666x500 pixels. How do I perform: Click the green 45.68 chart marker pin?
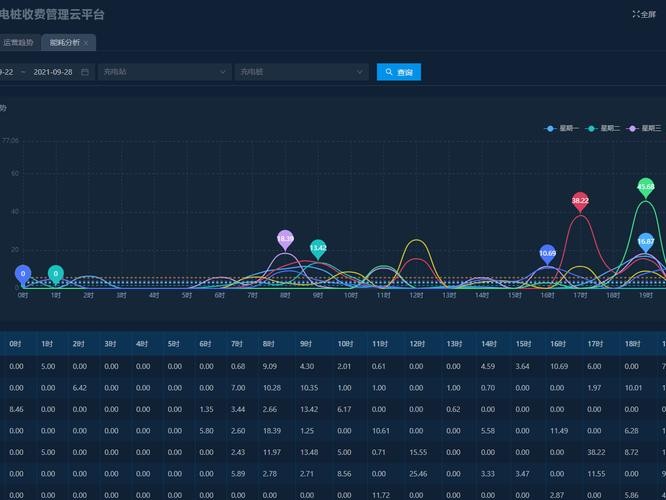tap(646, 187)
